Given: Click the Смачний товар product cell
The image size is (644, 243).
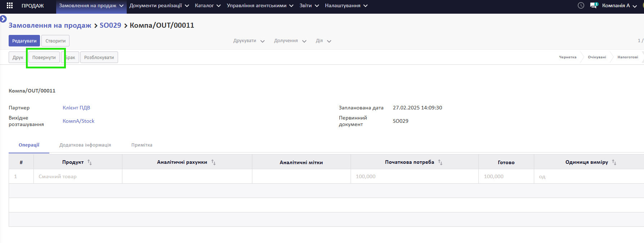Looking at the screenshot, I should click(78, 176).
